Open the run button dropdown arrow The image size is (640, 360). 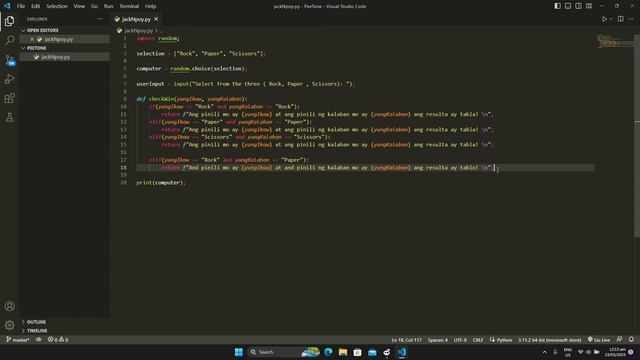(611, 19)
